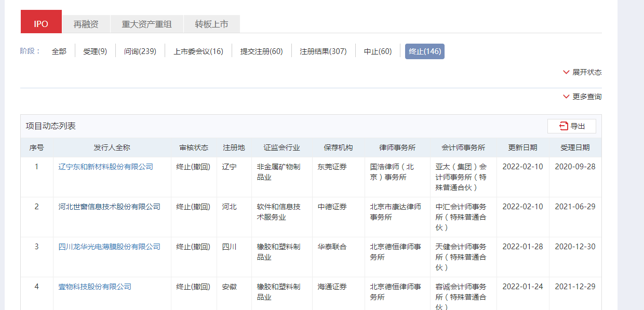Viewport: 644px width, 310px height.
Task: Filter stage by 问询(239)
Action: pyautogui.click(x=140, y=51)
